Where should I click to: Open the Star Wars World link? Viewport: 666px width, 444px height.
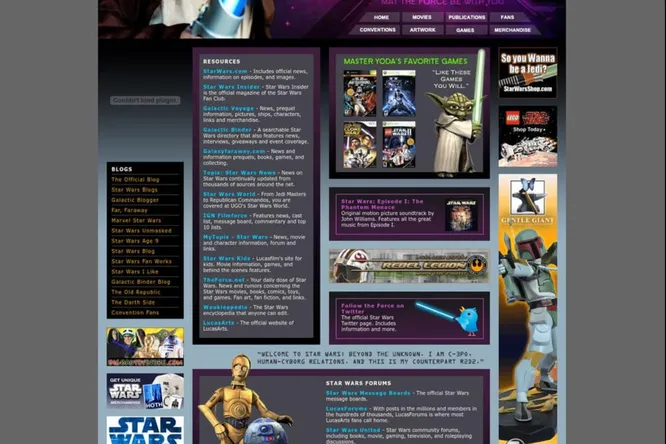[x=229, y=194]
